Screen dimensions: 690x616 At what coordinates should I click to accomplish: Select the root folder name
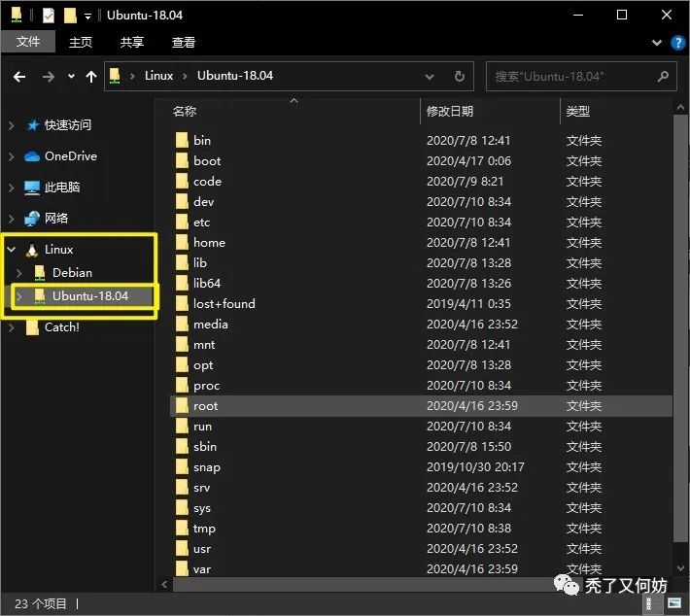(x=205, y=406)
